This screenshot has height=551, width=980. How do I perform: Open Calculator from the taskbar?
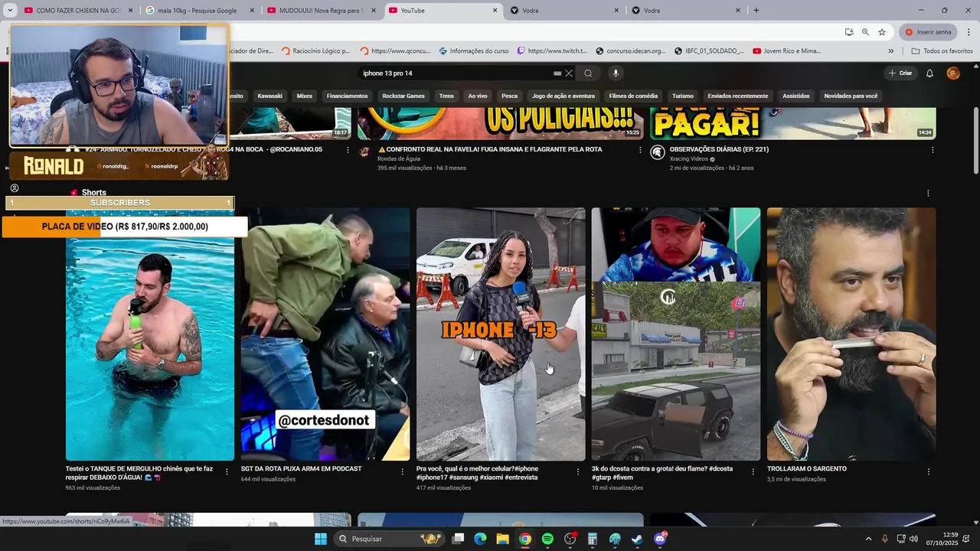[x=592, y=539]
